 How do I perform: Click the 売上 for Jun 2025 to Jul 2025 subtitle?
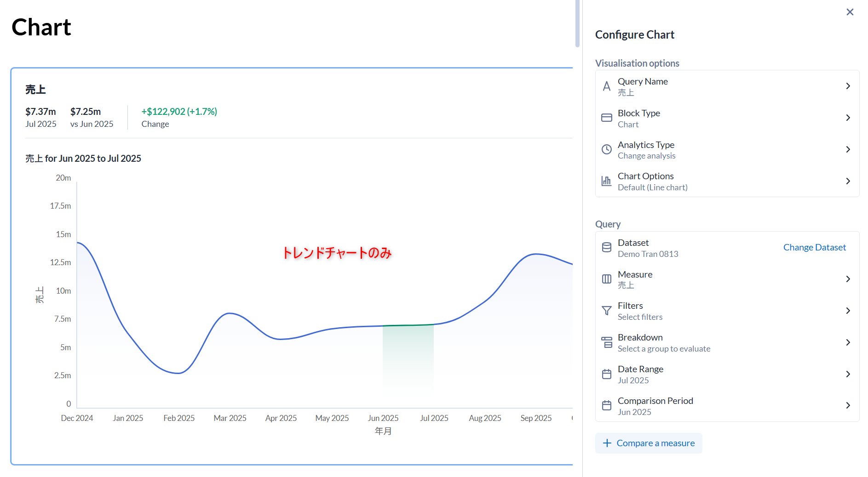[x=83, y=159]
